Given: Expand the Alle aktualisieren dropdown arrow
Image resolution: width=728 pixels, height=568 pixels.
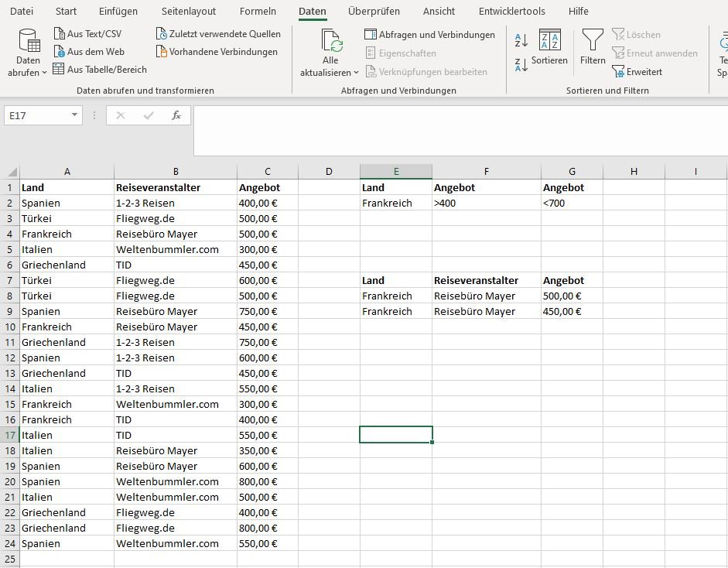Looking at the screenshot, I should pyautogui.click(x=356, y=73).
